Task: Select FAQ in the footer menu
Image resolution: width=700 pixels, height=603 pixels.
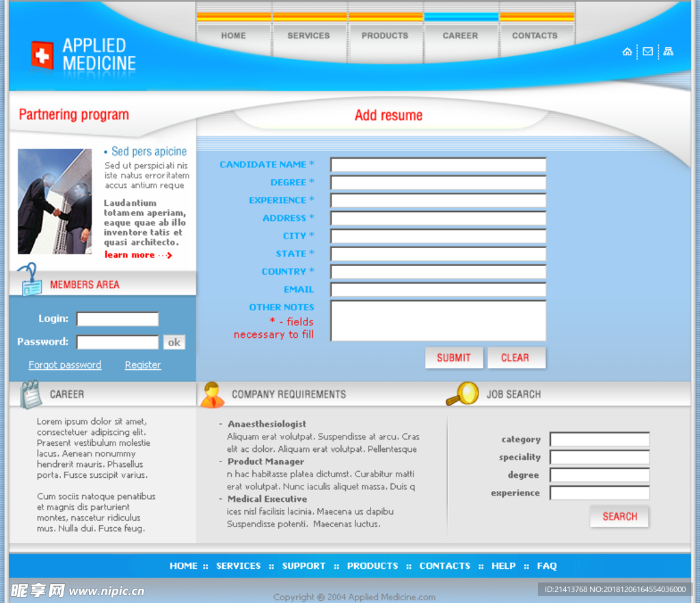Action: (547, 566)
